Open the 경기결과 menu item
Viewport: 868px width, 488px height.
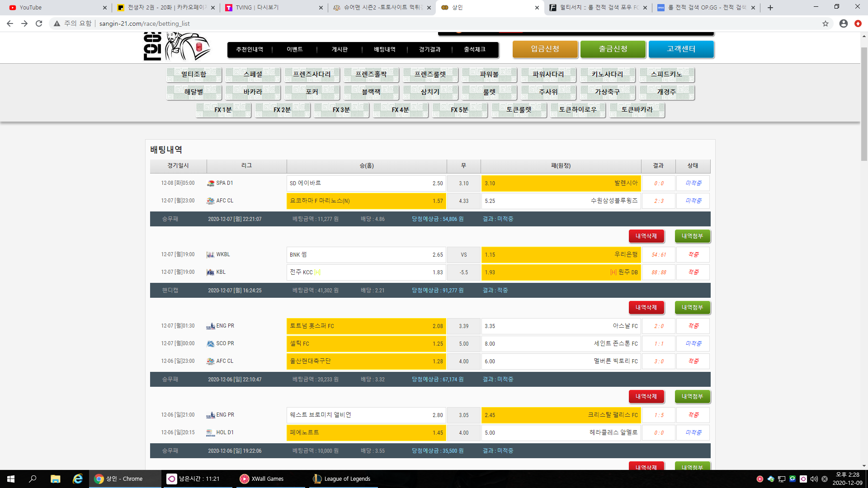pyautogui.click(x=429, y=50)
